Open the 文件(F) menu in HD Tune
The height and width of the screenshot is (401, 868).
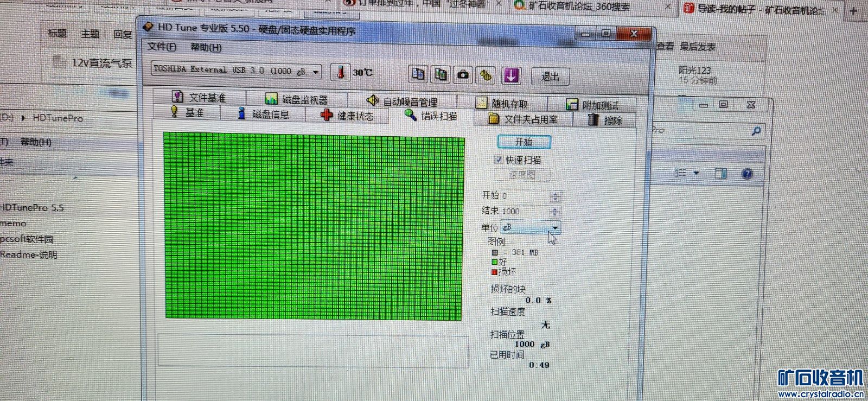pos(162,47)
